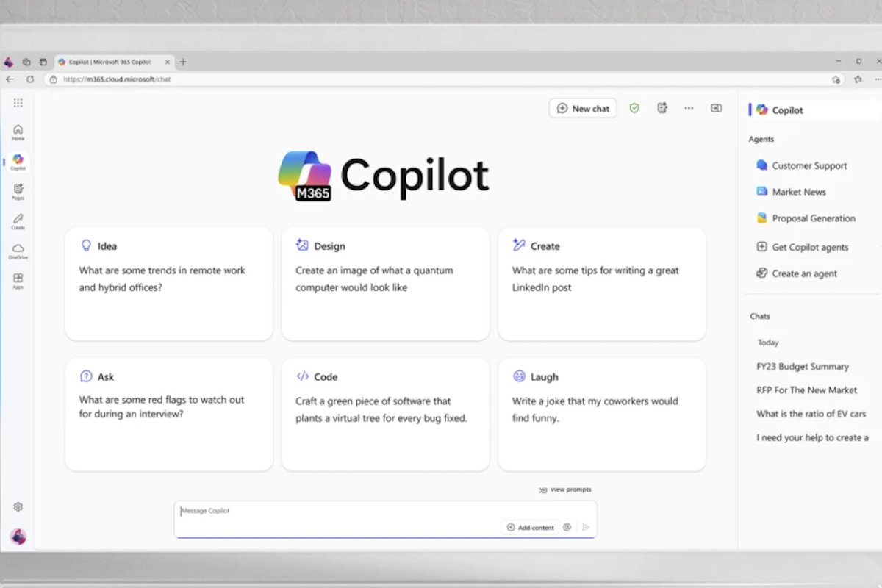Open the app launcher grid icon
The height and width of the screenshot is (588, 882).
coord(18,103)
